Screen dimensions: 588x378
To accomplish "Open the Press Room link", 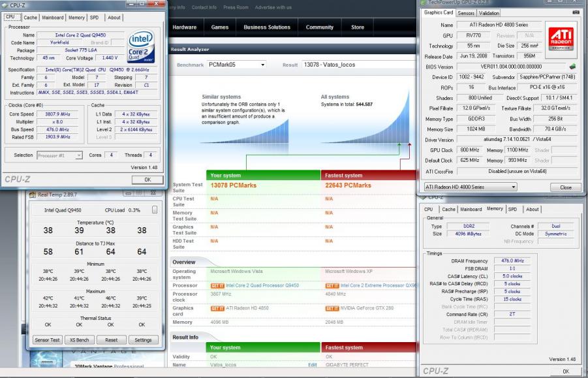I will click(x=236, y=7).
